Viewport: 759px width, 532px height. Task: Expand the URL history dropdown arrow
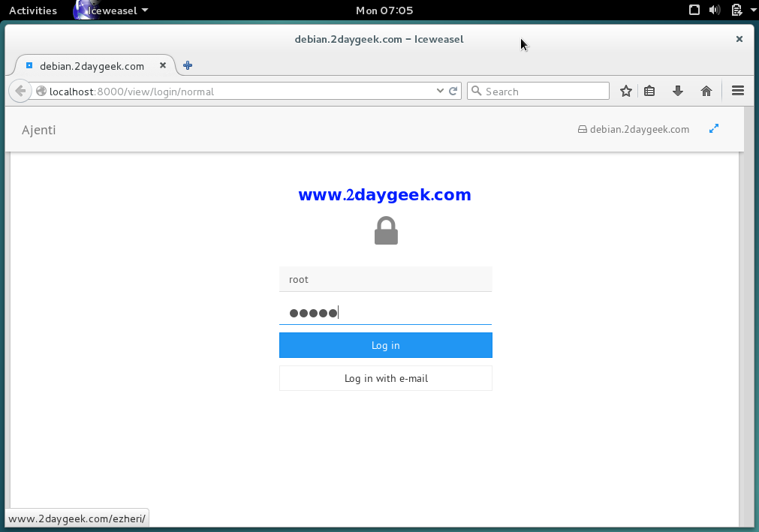[440, 92]
